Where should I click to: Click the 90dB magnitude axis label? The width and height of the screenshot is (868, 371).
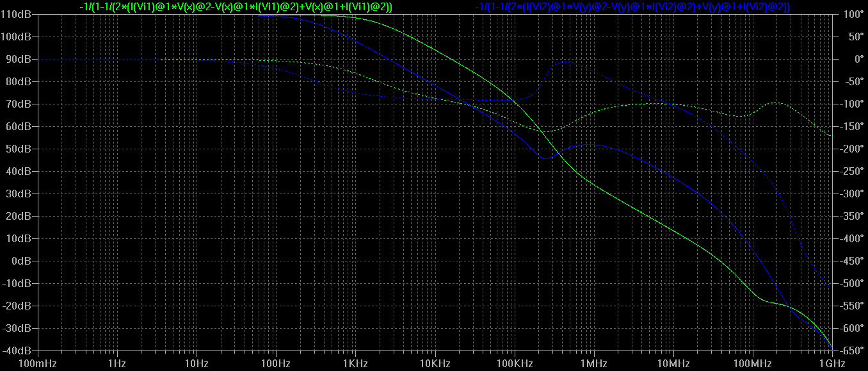[18, 59]
